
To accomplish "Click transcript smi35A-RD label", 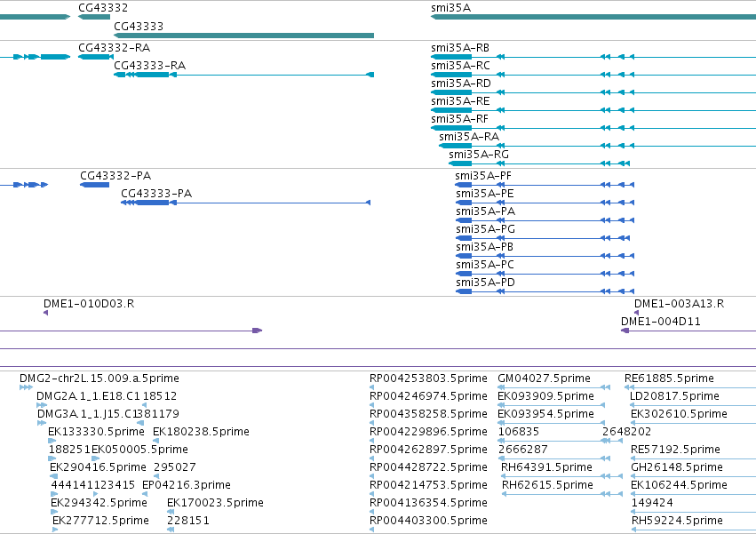I will tap(461, 84).
